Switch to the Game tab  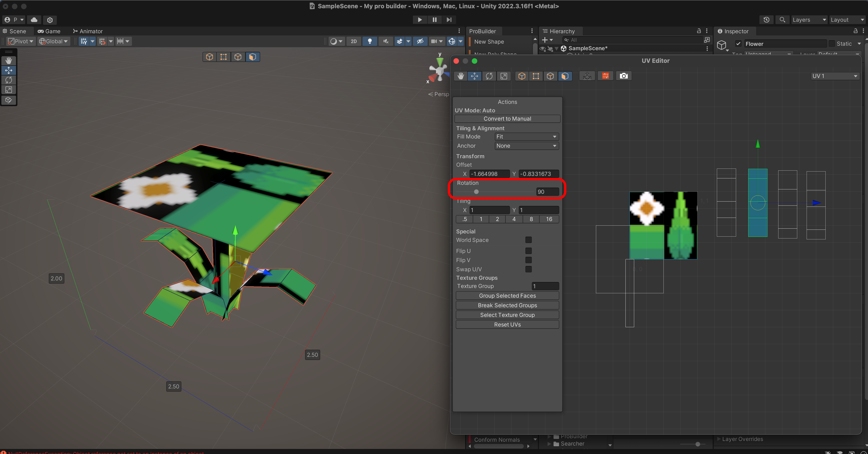tap(49, 31)
